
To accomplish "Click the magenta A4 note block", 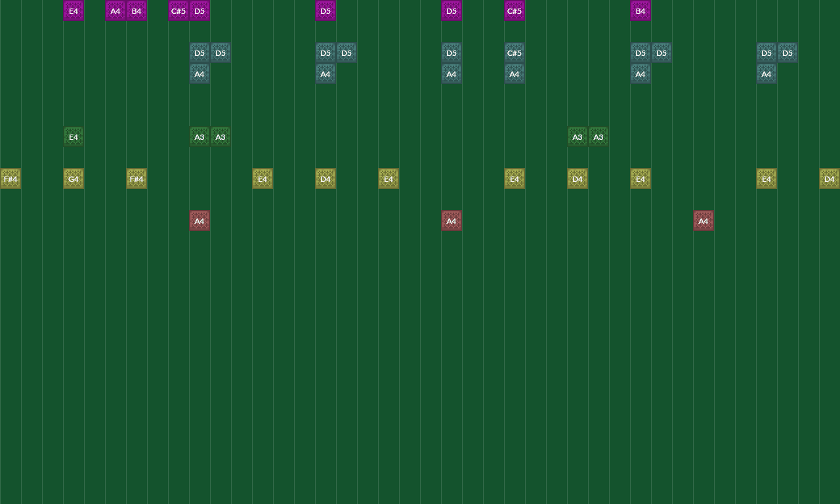I will pyautogui.click(x=115, y=10).
